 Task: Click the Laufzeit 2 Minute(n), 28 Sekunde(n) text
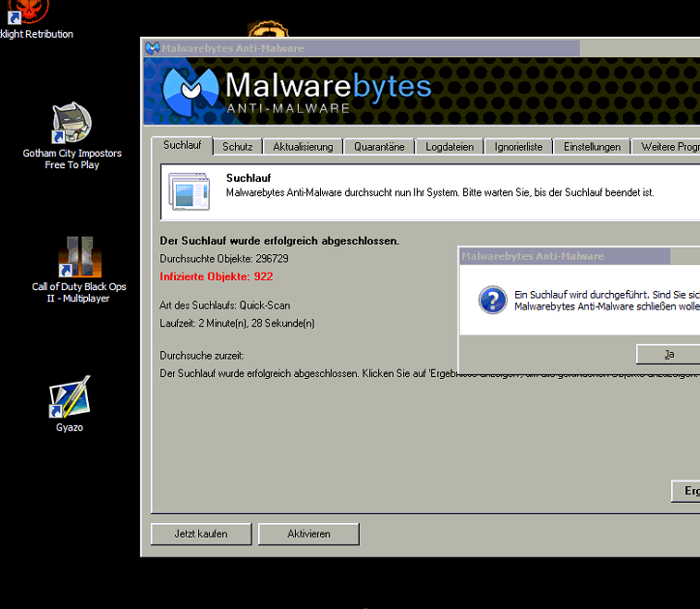(237, 323)
